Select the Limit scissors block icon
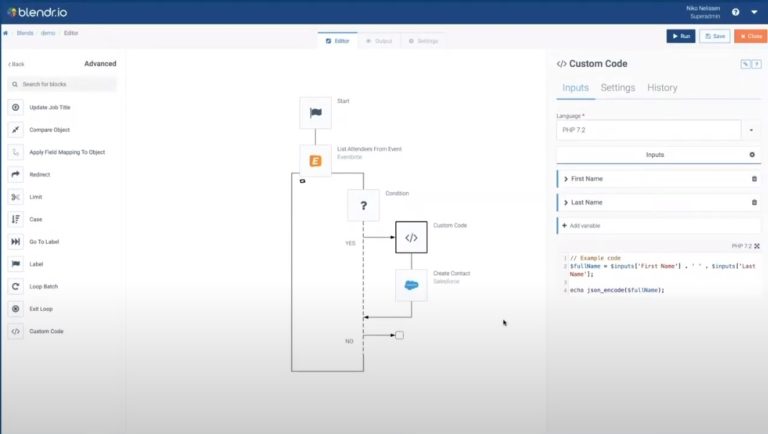This screenshot has height=434, width=768. click(15, 197)
